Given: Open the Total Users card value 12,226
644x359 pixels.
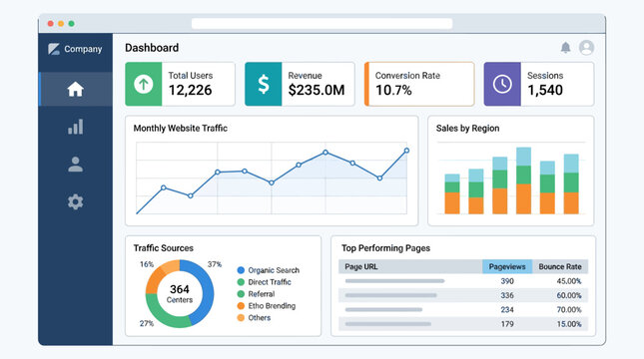Looking at the screenshot, I should pyautogui.click(x=190, y=91).
